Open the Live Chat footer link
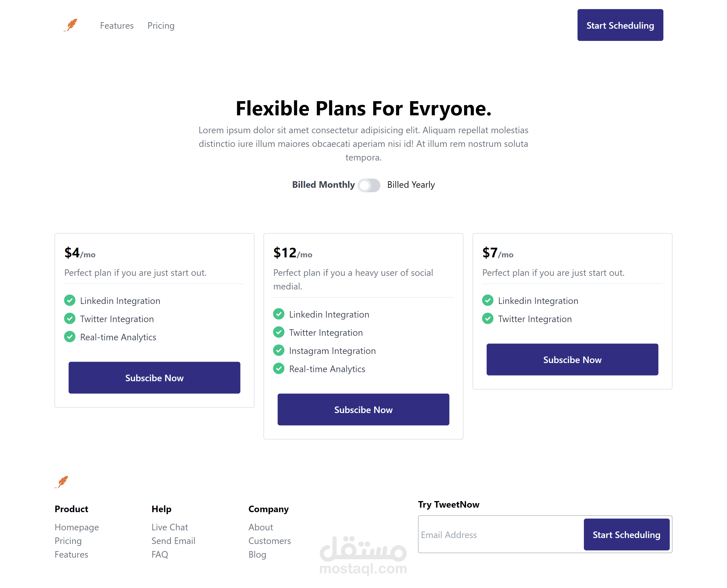Screen dimensions: 727x588 coord(170,527)
